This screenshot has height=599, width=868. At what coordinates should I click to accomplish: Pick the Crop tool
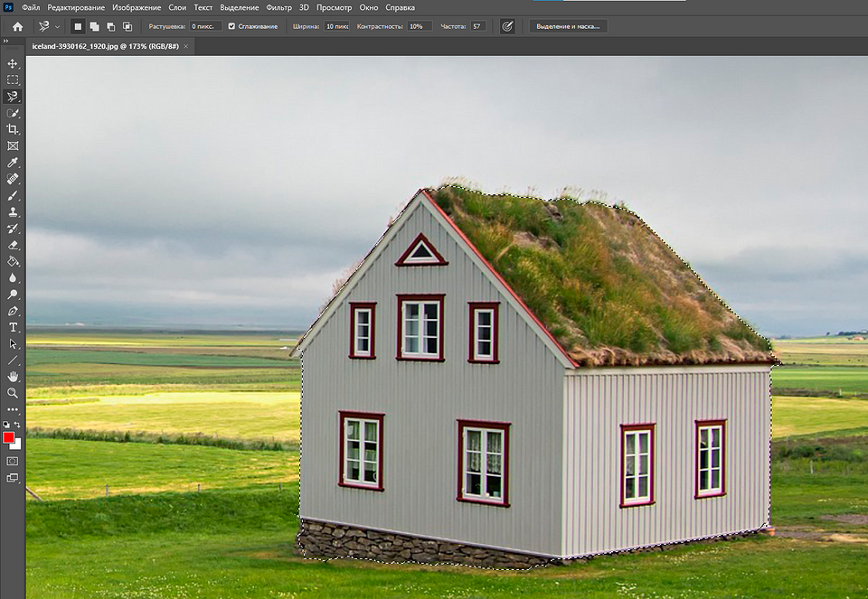(x=13, y=129)
